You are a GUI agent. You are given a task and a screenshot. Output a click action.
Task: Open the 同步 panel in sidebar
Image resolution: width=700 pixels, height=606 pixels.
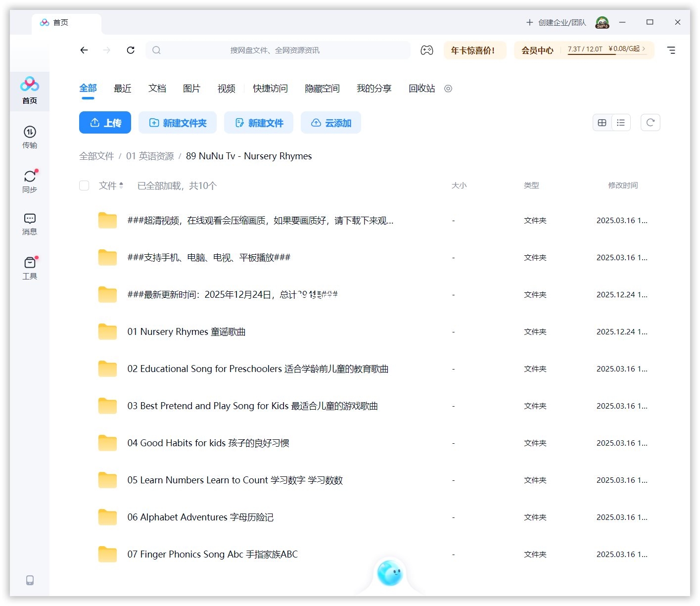30,181
